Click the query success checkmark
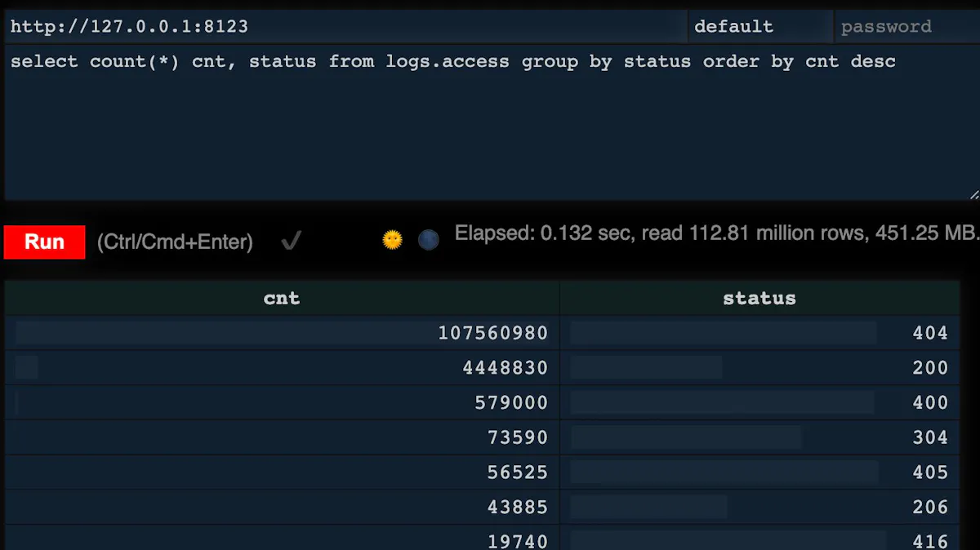 (x=291, y=240)
